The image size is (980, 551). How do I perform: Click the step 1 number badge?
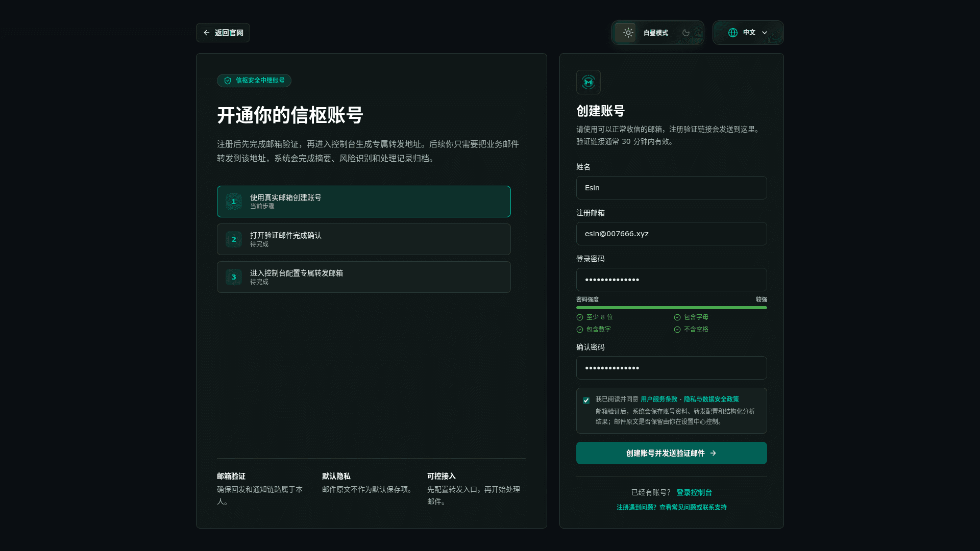[234, 202]
